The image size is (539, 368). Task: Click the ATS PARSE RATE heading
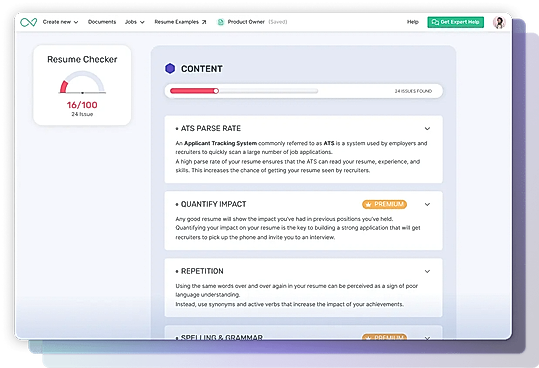tap(210, 129)
